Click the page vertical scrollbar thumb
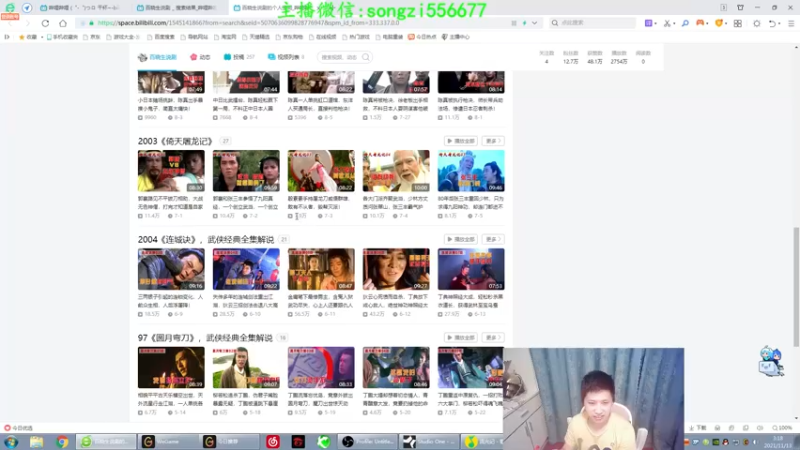The height and width of the screenshot is (450, 800). pyautogui.click(x=796, y=287)
